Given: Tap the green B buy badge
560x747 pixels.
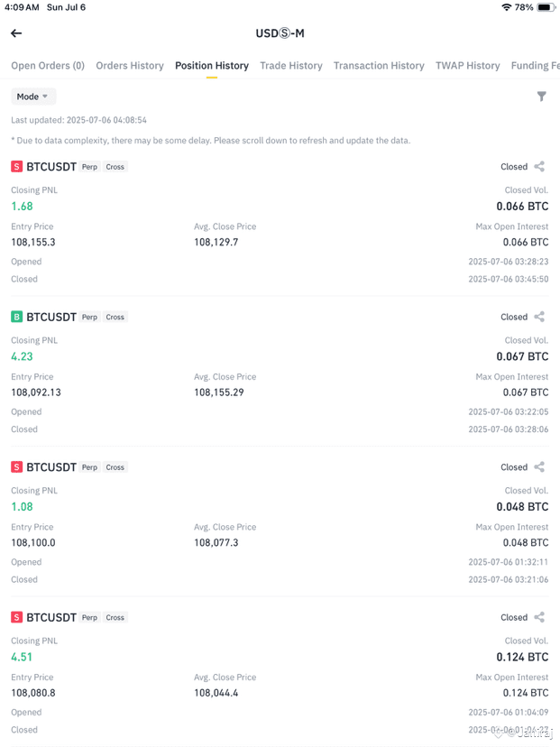Looking at the screenshot, I should pyautogui.click(x=16, y=317).
